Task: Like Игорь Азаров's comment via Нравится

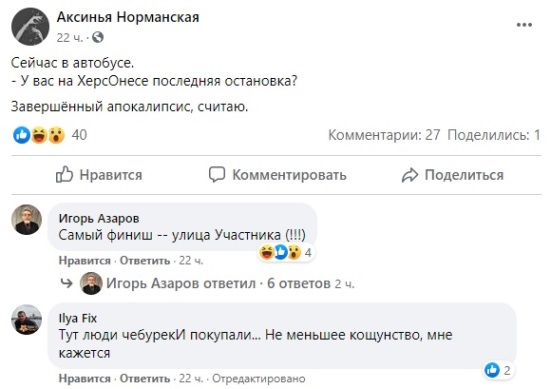Action: (84, 261)
